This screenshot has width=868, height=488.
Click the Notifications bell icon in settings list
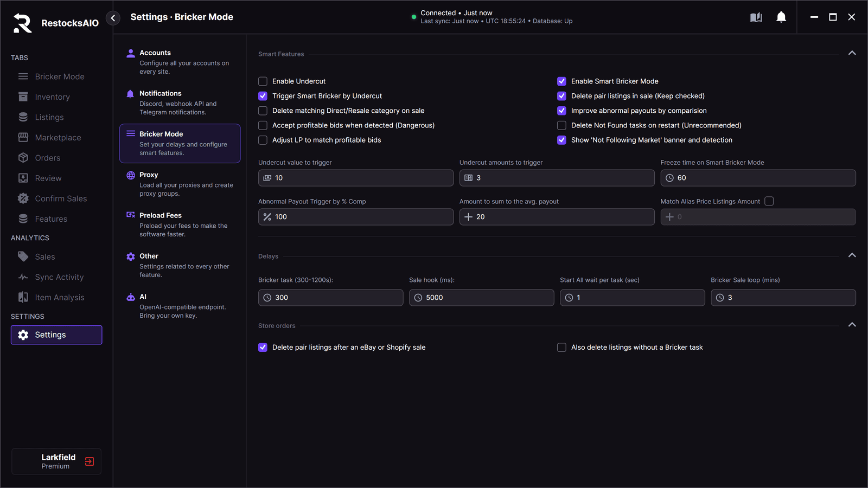pyautogui.click(x=130, y=94)
